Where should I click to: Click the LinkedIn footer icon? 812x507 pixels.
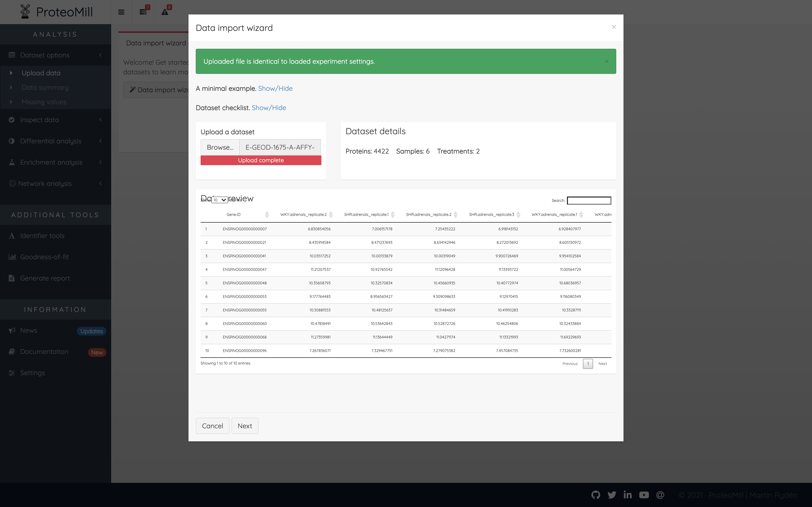(x=627, y=495)
